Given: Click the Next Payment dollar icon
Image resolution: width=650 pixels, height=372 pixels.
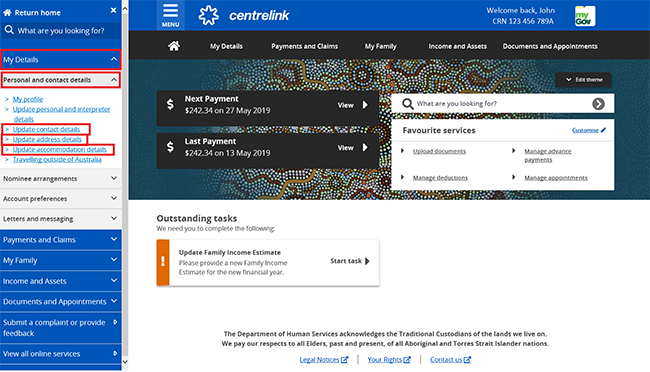Looking at the screenshot, I should [x=170, y=104].
